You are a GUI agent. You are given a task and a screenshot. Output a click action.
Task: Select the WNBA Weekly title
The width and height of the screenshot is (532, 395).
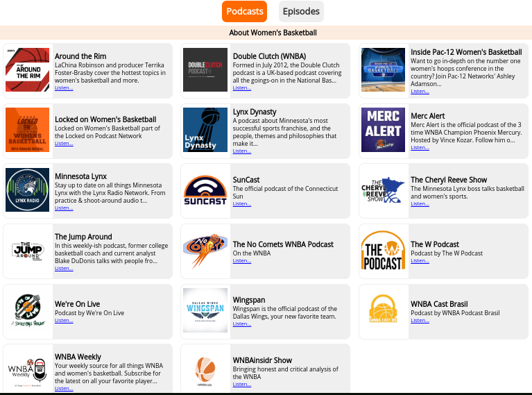click(x=78, y=358)
